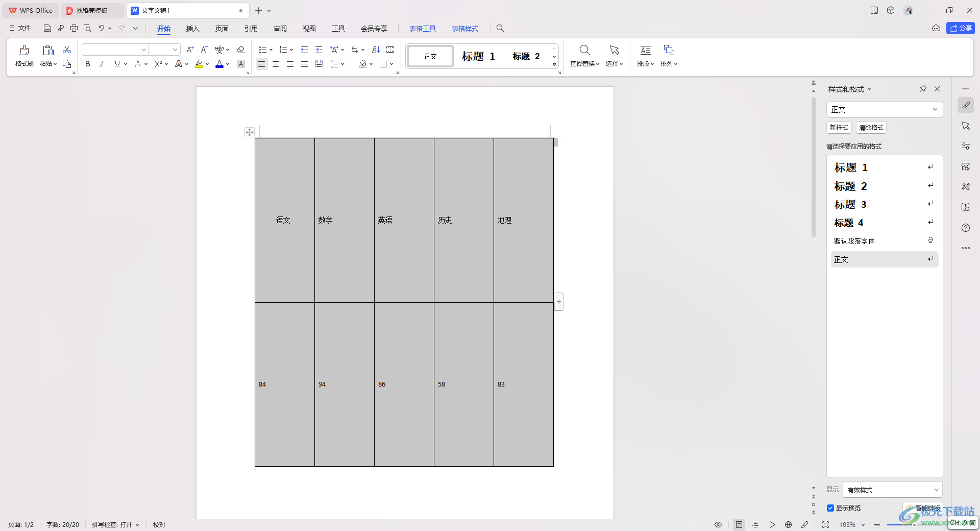Click the Copy icon below scissors
The width and height of the screenshot is (980, 531).
(67, 64)
